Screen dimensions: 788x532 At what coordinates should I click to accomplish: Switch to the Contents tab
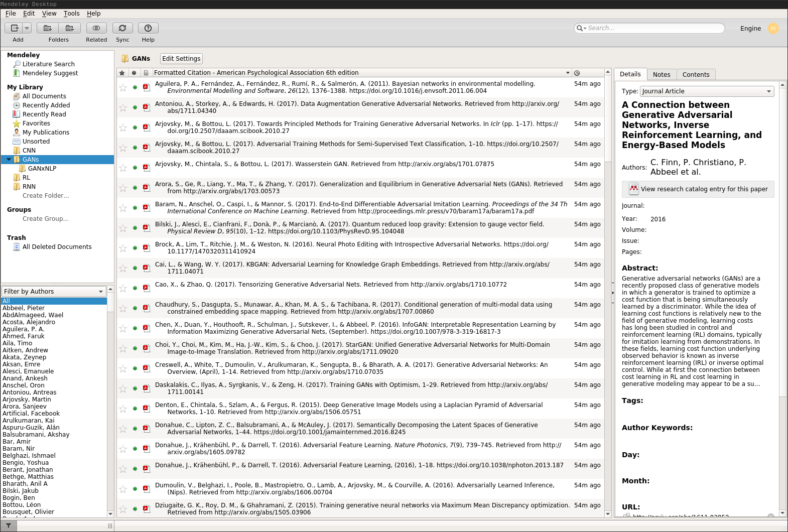(x=696, y=74)
